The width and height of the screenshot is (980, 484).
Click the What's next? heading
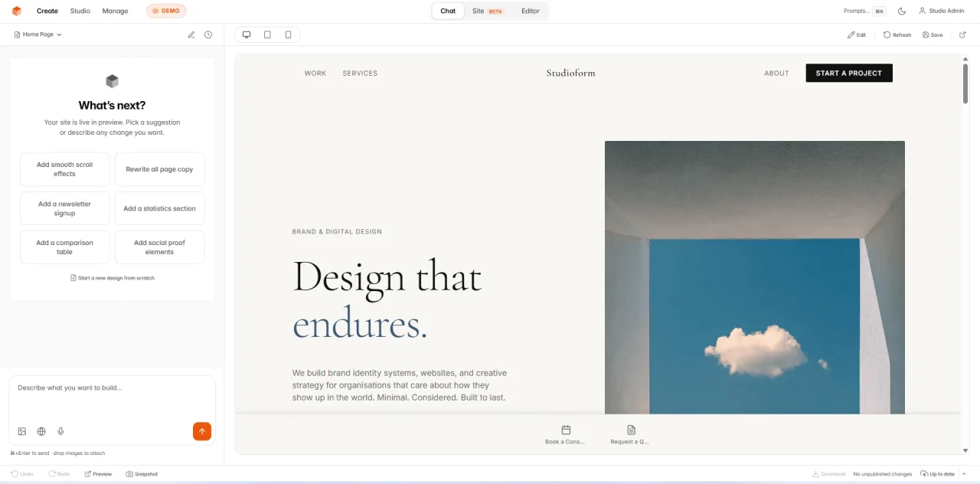point(112,106)
